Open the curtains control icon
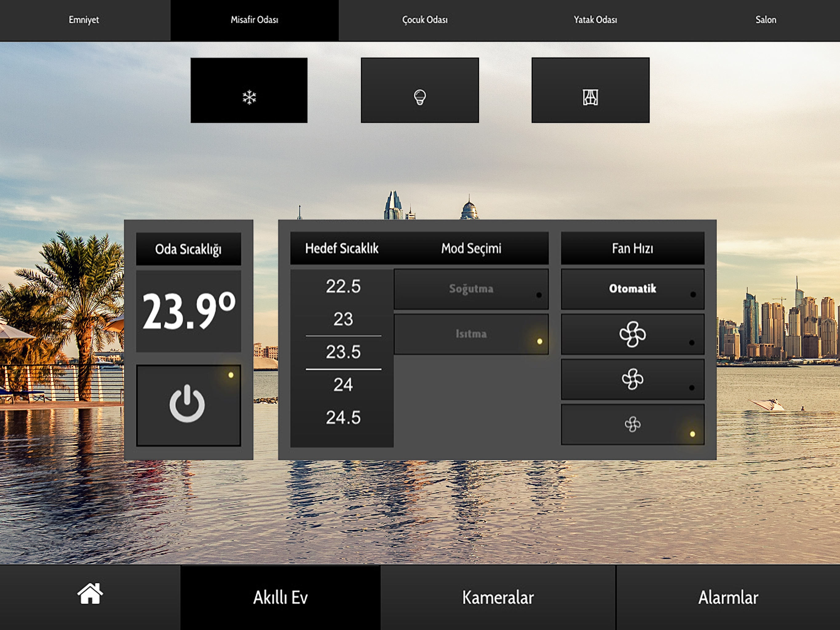The height and width of the screenshot is (630, 840). click(x=591, y=90)
